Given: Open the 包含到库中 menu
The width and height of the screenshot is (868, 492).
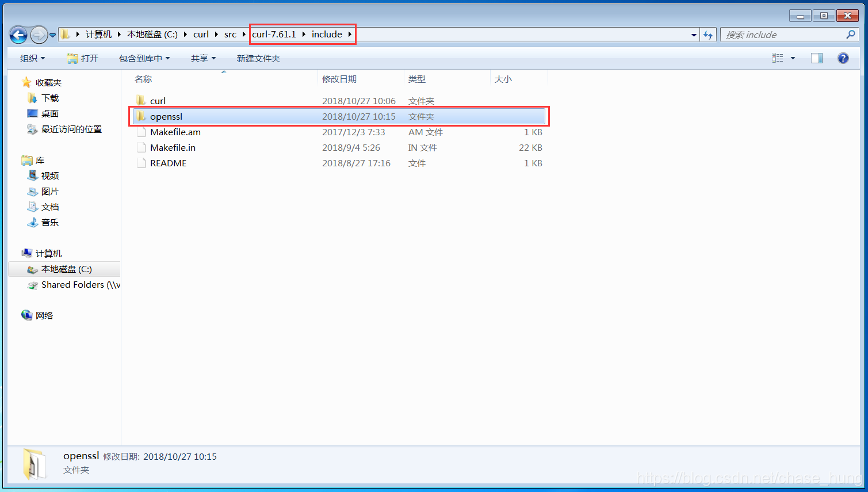Looking at the screenshot, I should point(144,58).
